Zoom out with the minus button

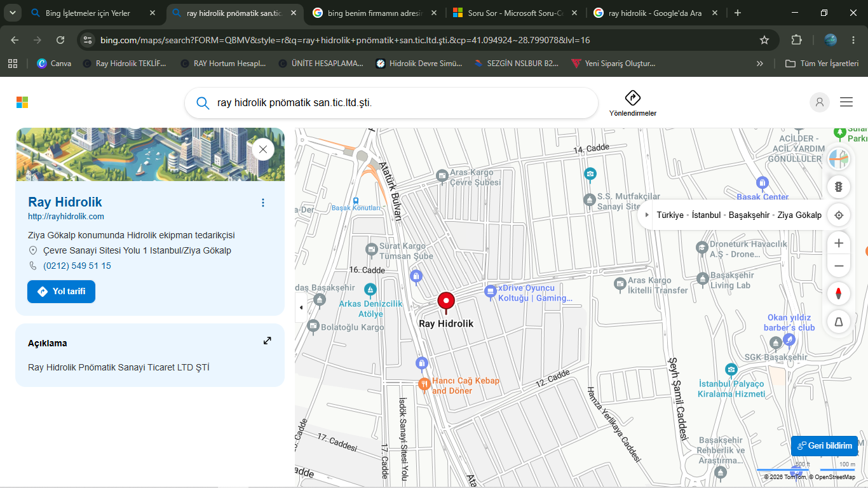(839, 266)
